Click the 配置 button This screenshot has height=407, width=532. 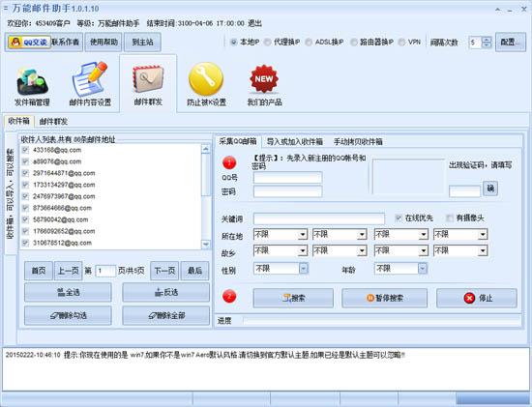[x=511, y=43]
